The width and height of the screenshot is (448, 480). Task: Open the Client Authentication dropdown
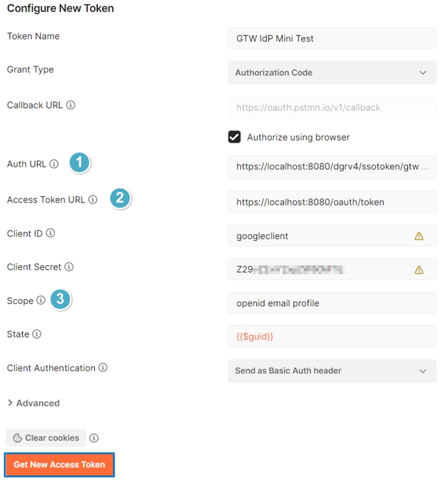[x=332, y=371]
